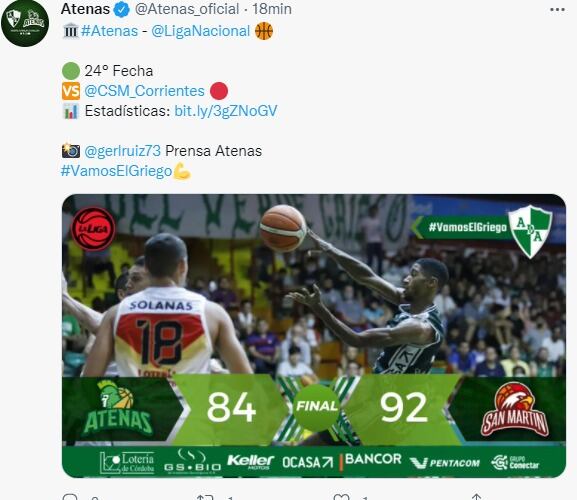Open the @LigaNacional mention
The image size is (577, 500).
coord(201,31)
